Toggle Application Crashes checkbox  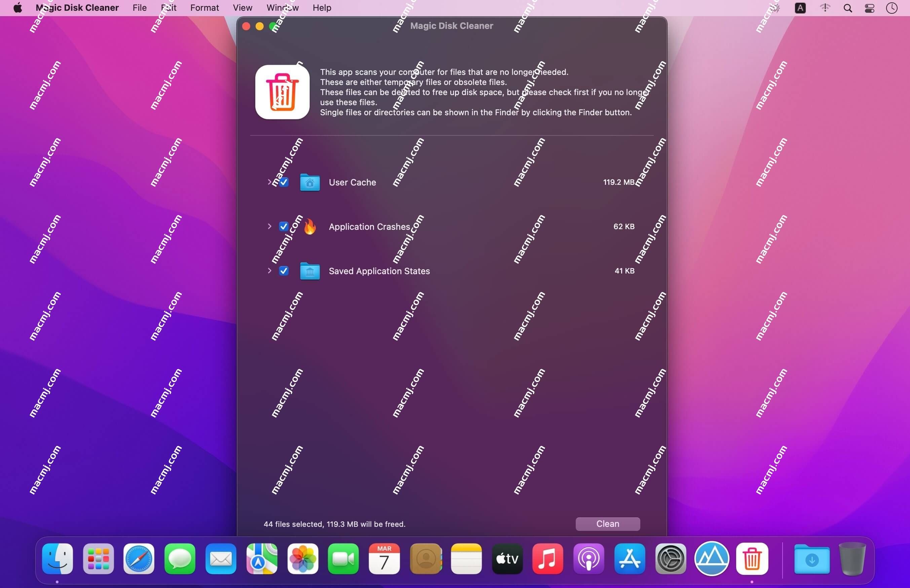click(283, 226)
